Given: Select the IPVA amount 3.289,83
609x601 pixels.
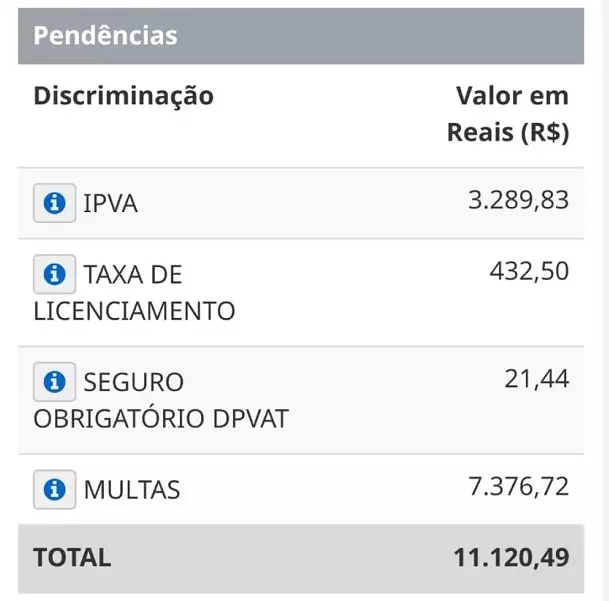Looking at the screenshot, I should click(x=518, y=200).
